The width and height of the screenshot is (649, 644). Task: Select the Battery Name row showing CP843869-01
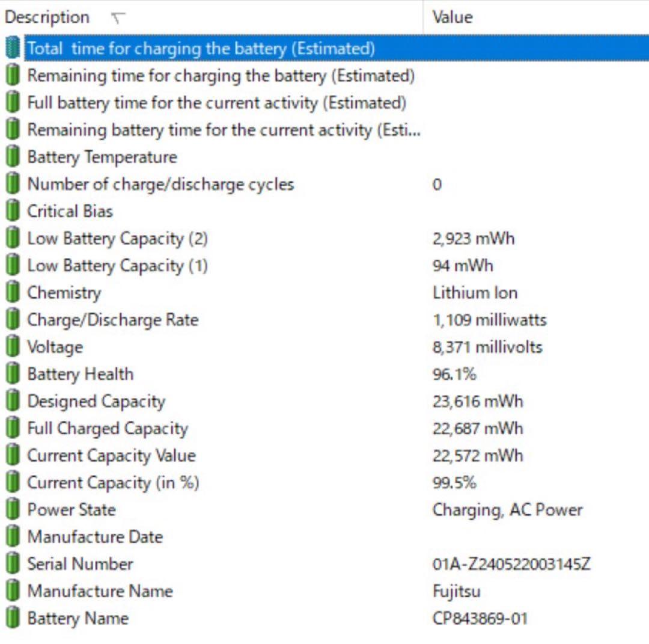77,618
